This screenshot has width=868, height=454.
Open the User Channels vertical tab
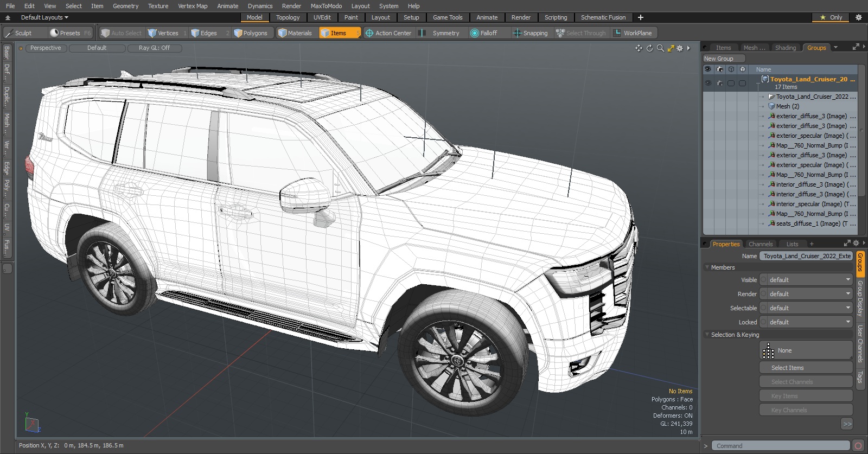860,344
